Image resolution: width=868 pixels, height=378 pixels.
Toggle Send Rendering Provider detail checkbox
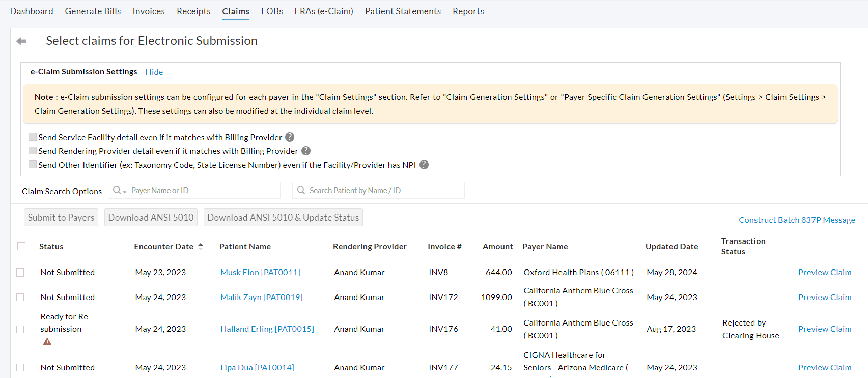pos(33,151)
